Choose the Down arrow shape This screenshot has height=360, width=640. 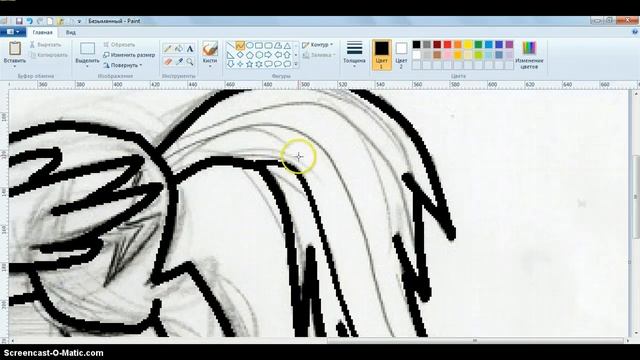[231, 64]
